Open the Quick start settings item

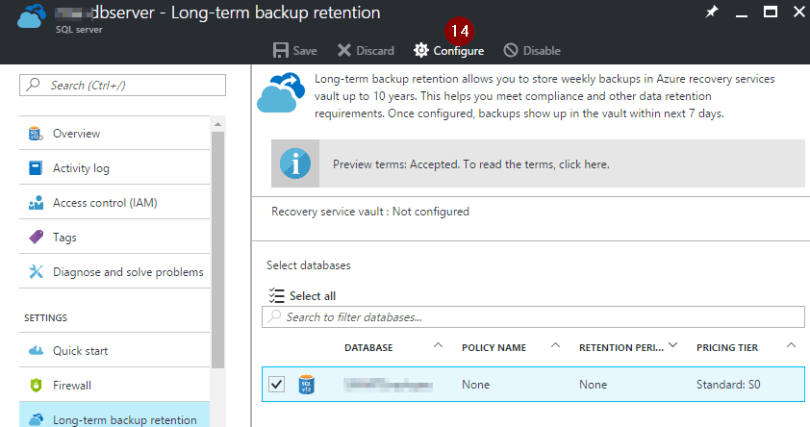click(x=115, y=351)
